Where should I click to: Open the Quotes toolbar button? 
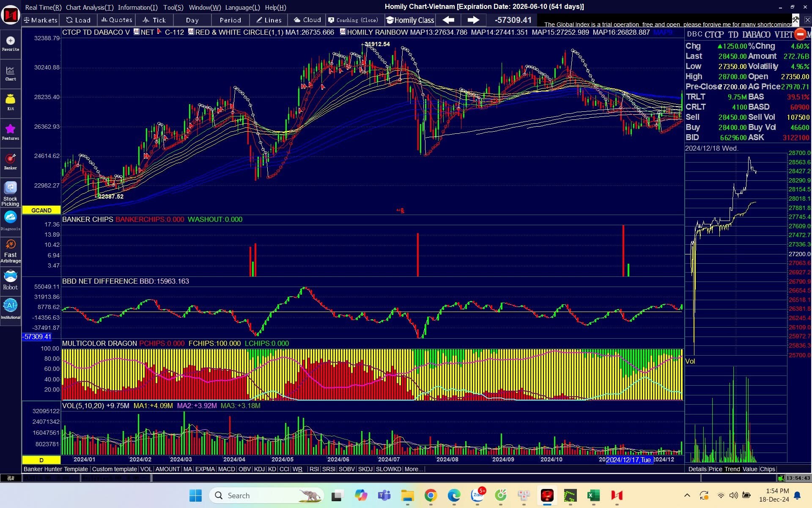pos(117,20)
